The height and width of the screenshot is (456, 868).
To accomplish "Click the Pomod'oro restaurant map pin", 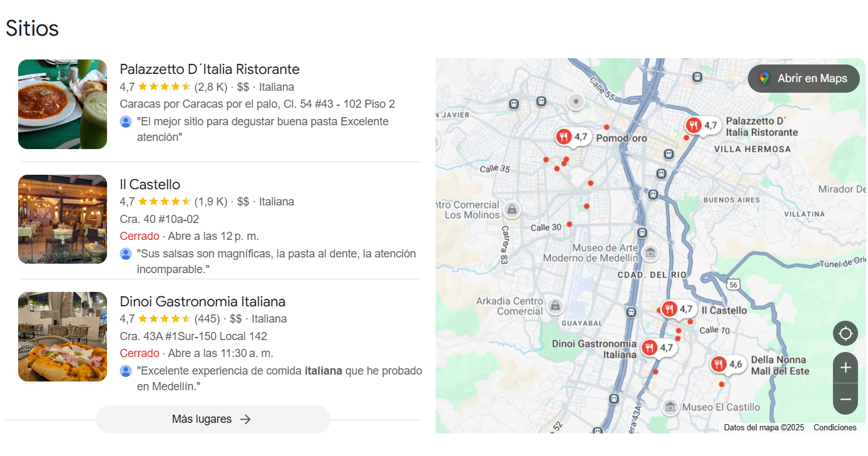I will click(564, 137).
